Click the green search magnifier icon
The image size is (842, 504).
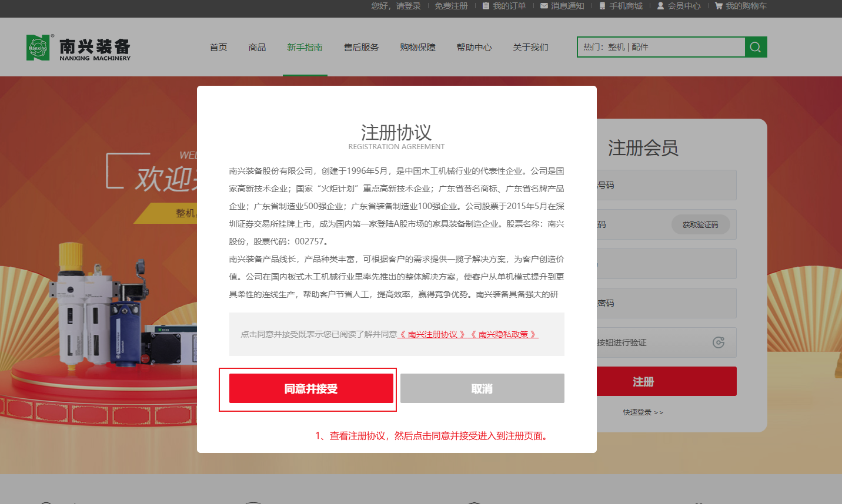tap(756, 47)
